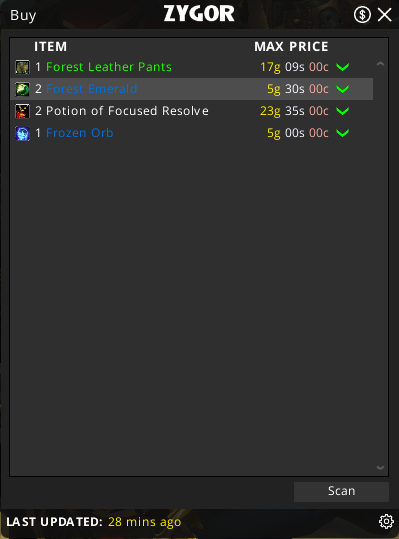Toggle green checkmark for Forest Emerald
This screenshot has width=399, height=539.
[343, 89]
